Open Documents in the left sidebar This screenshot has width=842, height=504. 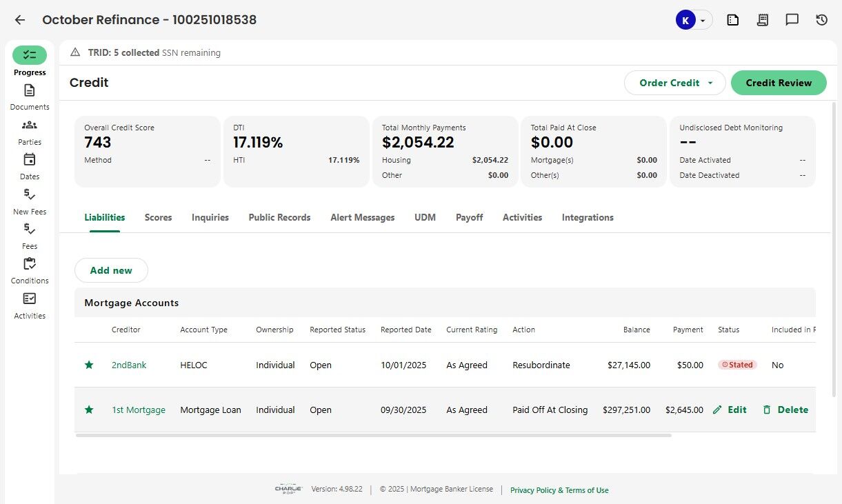point(30,97)
